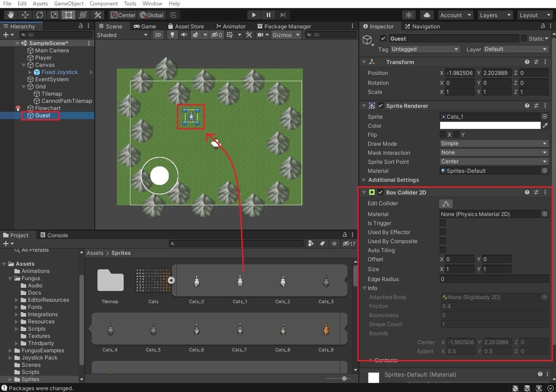Pick color with the eyedropper icon
The image size is (556, 392).
click(545, 126)
